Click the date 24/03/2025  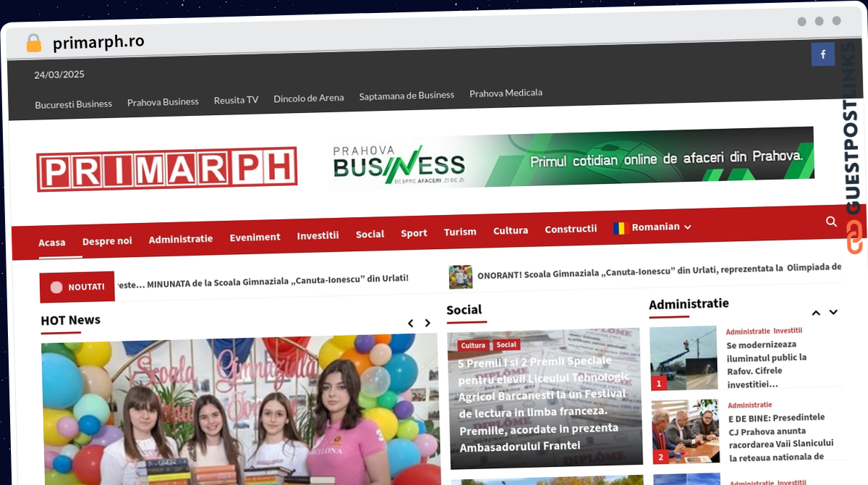[x=59, y=74]
